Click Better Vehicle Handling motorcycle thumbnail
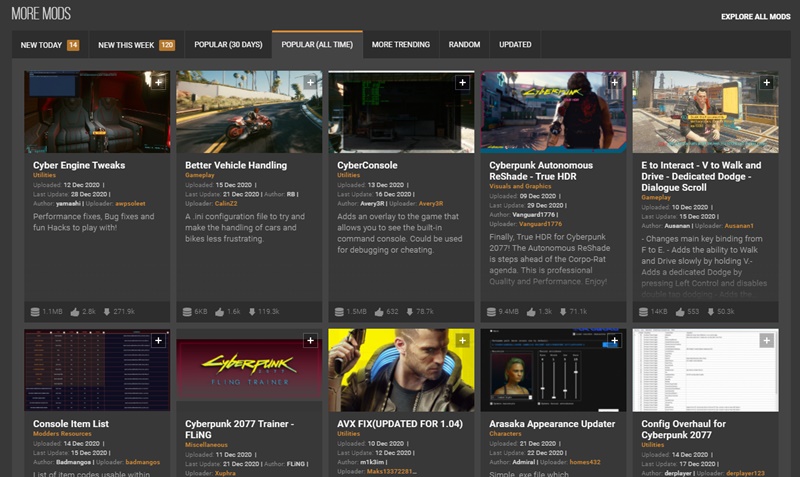Viewport: 800px width, 477px height. pyautogui.click(x=249, y=112)
